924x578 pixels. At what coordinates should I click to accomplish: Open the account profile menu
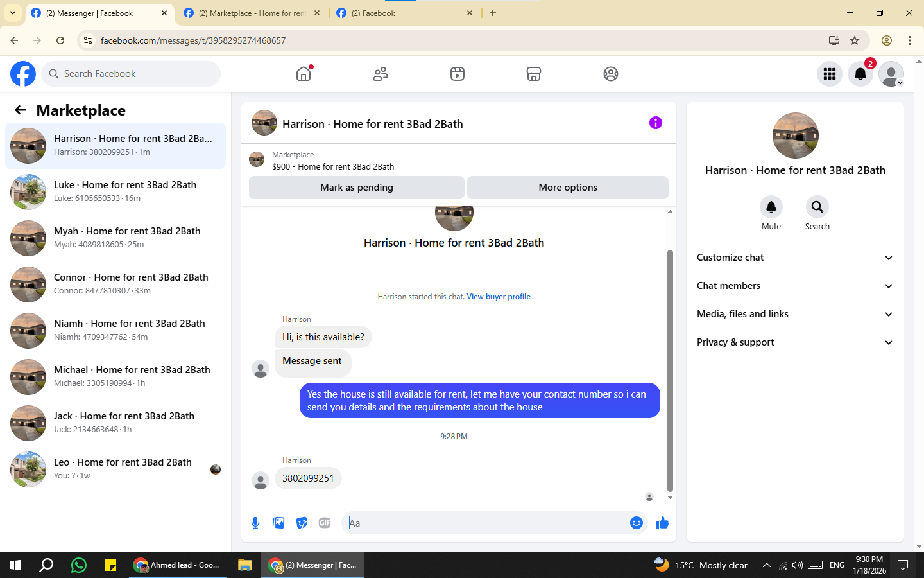[891, 74]
